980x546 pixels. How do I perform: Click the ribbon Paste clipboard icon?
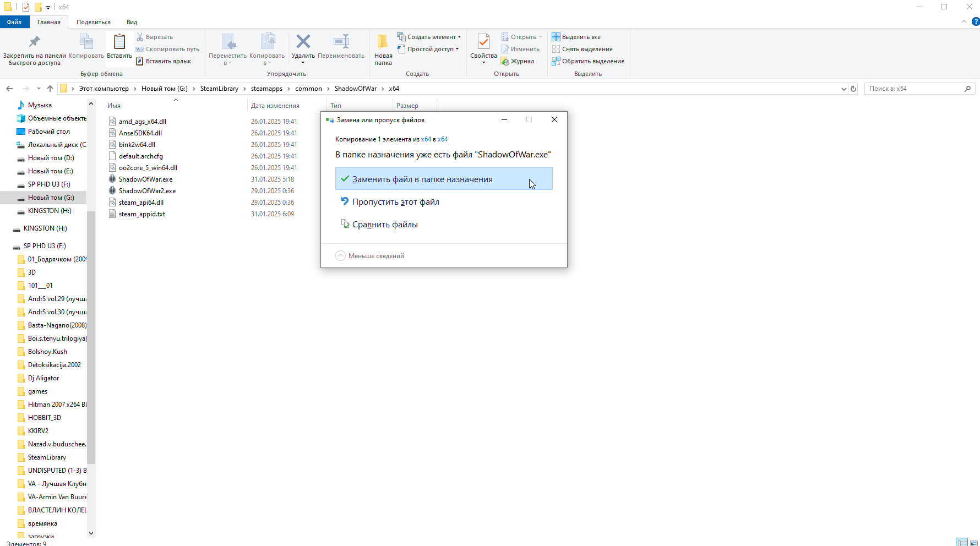point(119,42)
